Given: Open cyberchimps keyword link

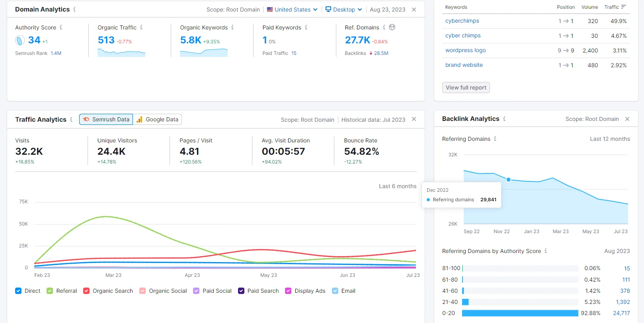Looking at the screenshot, I should coord(462,21).
